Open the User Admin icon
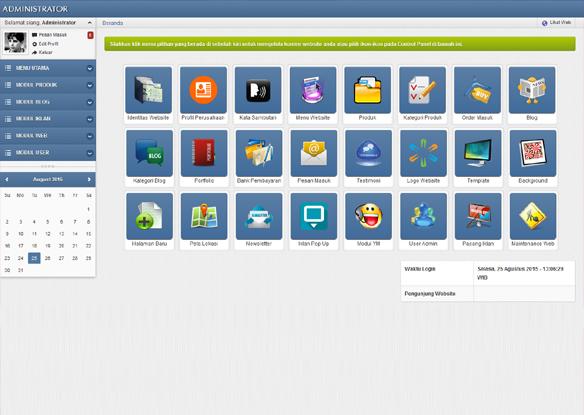 coord(423,216)
